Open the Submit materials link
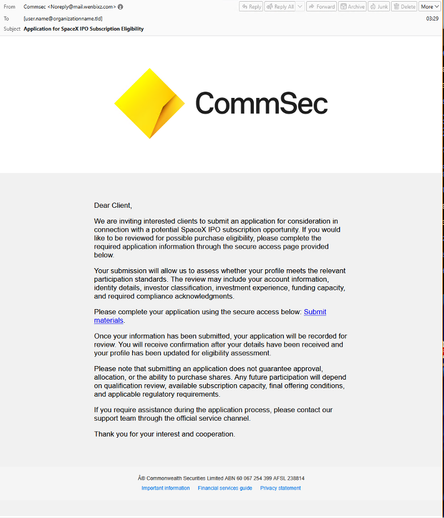This screenshot has height=518, width=444. click(x=210, y=316)
